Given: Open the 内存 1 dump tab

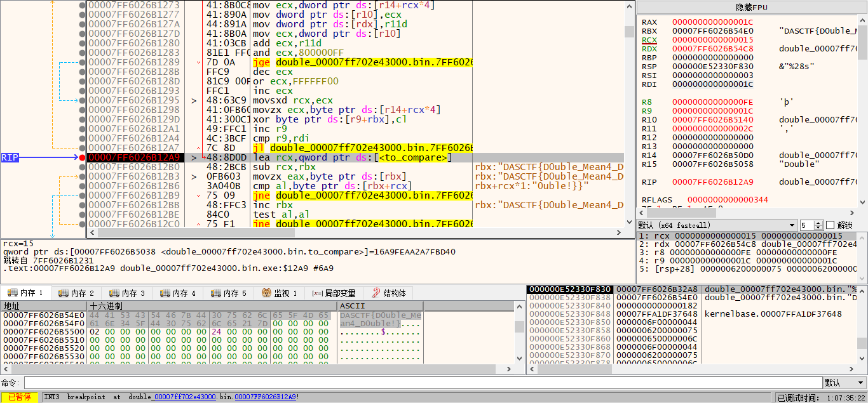Looking at the screenshot, I should (25, 293).
